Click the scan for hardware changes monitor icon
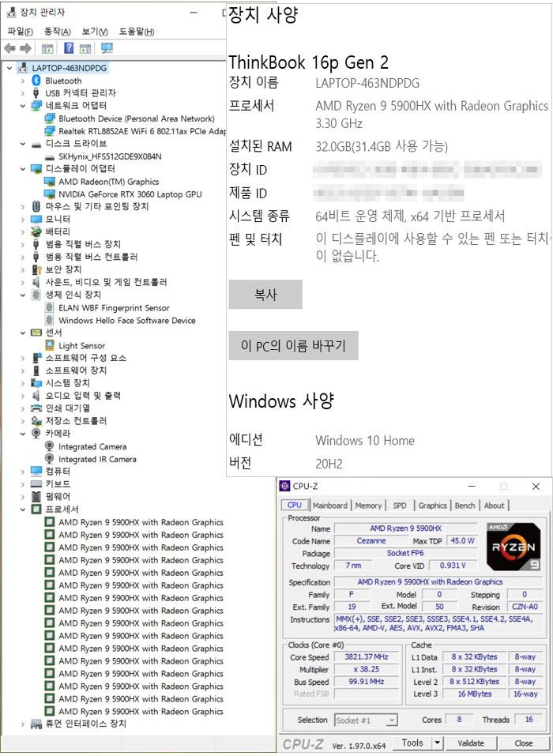Viewport: 553px width, 756px height. click(107, 49)
